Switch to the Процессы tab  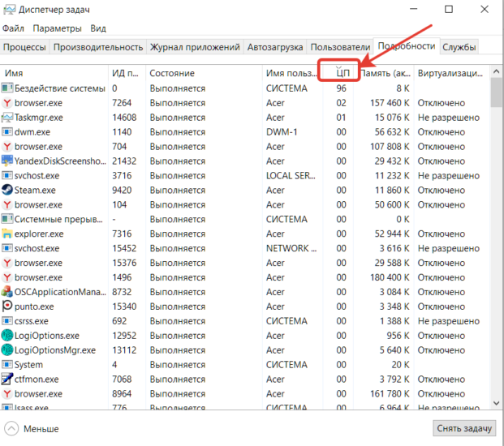tap(24, 47)
